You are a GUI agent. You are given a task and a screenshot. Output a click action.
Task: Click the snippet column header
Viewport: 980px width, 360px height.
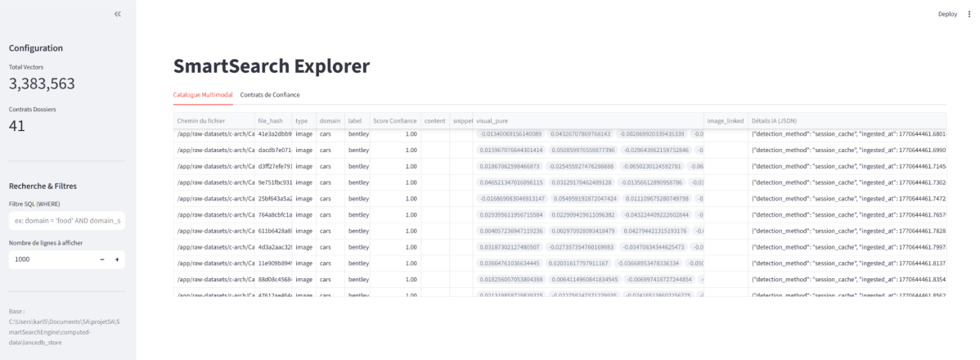tap(461, 120)
